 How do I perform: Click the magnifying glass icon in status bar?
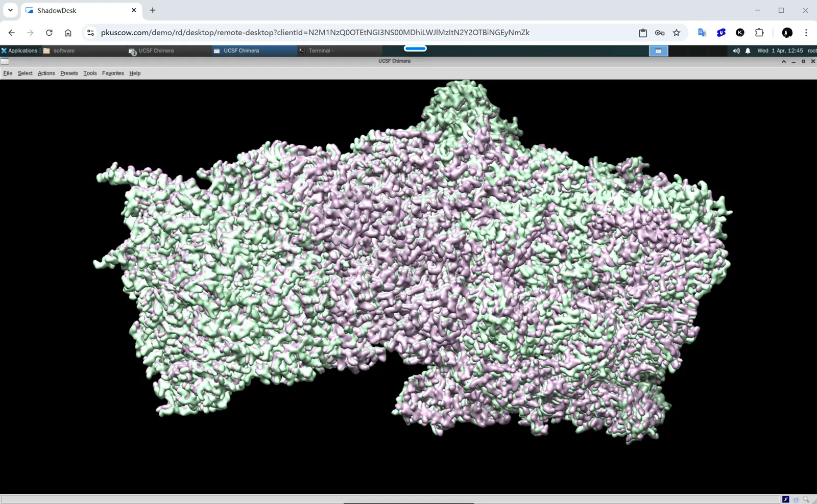click(806, 499)
